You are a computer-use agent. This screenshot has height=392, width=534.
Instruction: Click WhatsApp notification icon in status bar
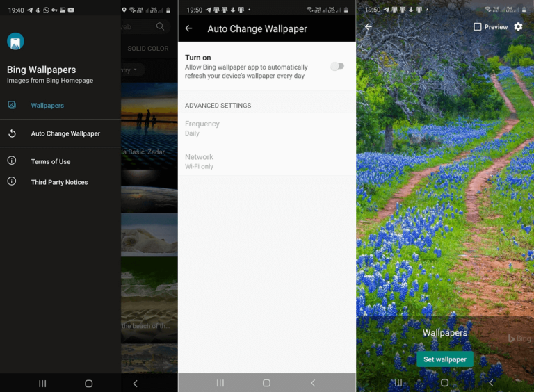[x=47, y=10]
